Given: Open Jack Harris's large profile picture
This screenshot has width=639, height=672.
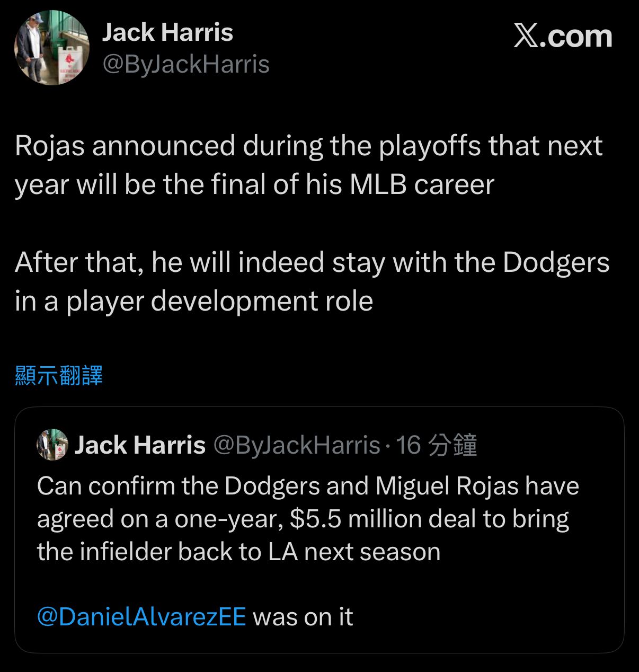Looking at the screenshot, I should (x=51, y=48).
